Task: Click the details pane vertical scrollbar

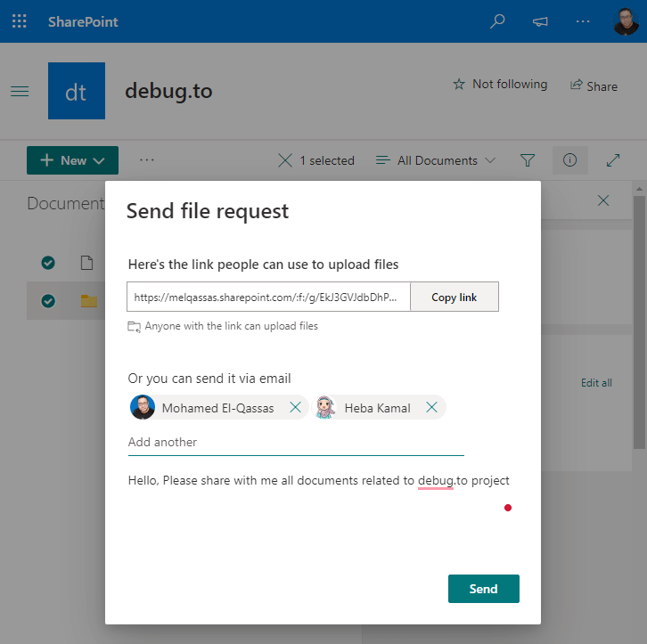Action: (x=639, y=322)
